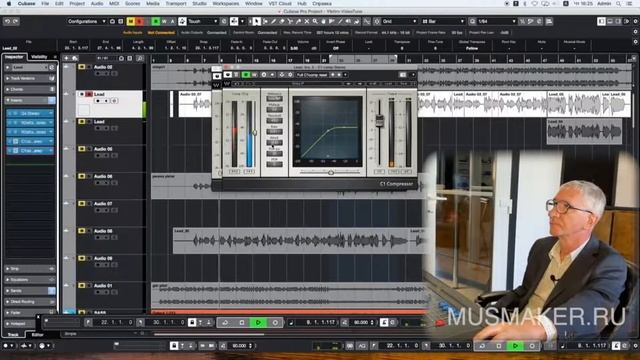Open the Grid snap type dropdown

399,21
